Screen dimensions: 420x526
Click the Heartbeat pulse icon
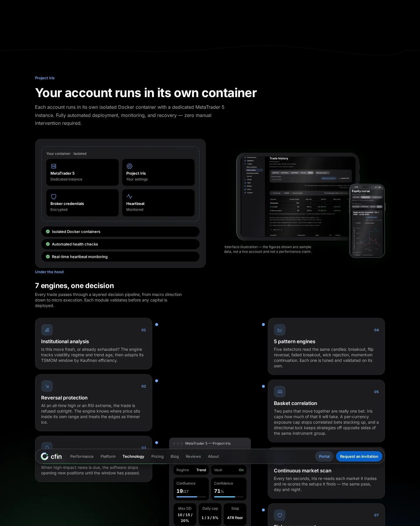point(129,197)
